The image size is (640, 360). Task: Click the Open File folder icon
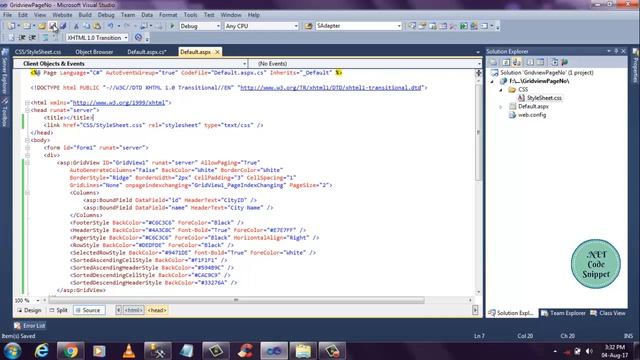[42, 26]
